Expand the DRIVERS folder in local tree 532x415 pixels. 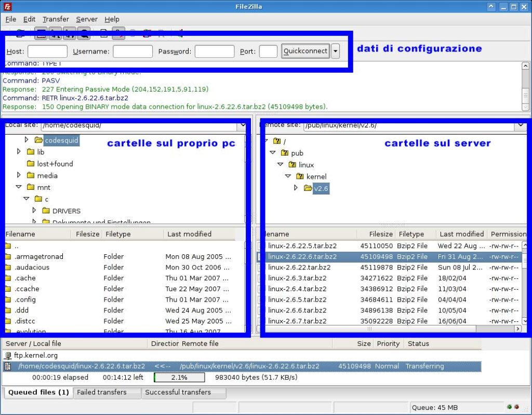(34, 211)
